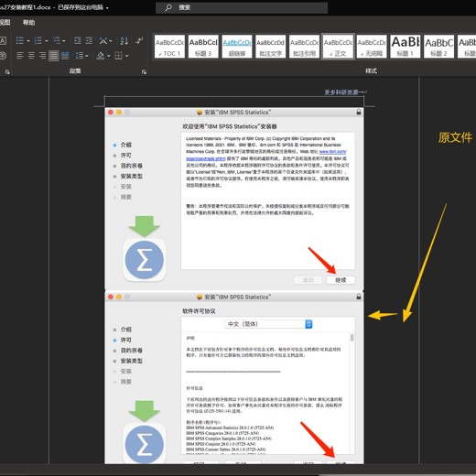Open the font settings dialog launcher
476x476 pixels.
click(7, 72)
